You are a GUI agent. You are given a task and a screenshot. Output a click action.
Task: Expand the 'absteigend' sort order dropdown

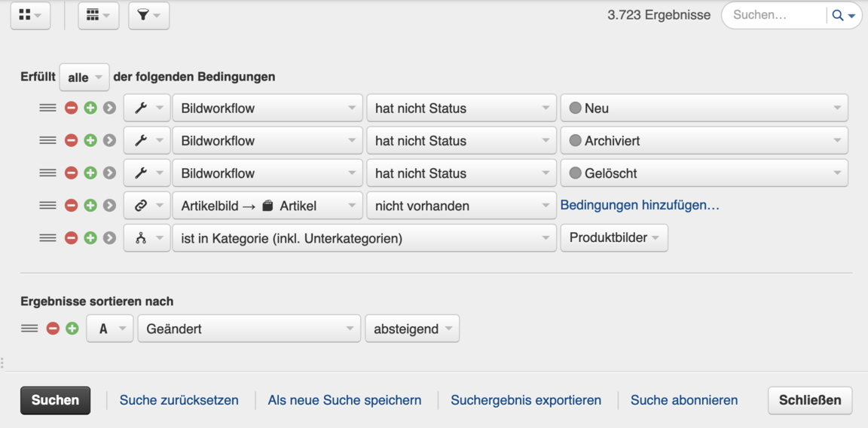point(411,329)
